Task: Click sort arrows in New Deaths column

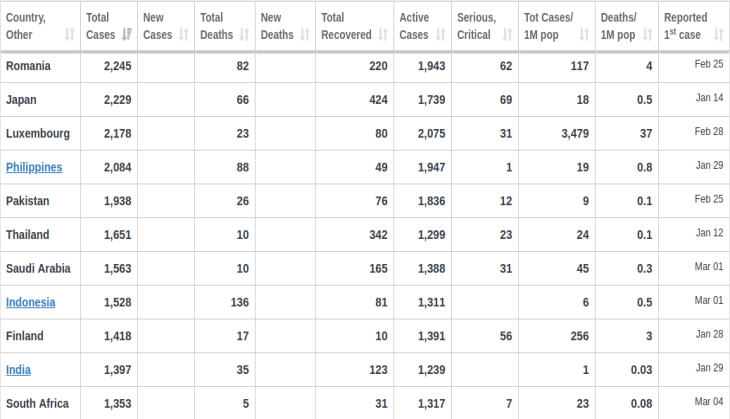Action: tap(303, 35)
